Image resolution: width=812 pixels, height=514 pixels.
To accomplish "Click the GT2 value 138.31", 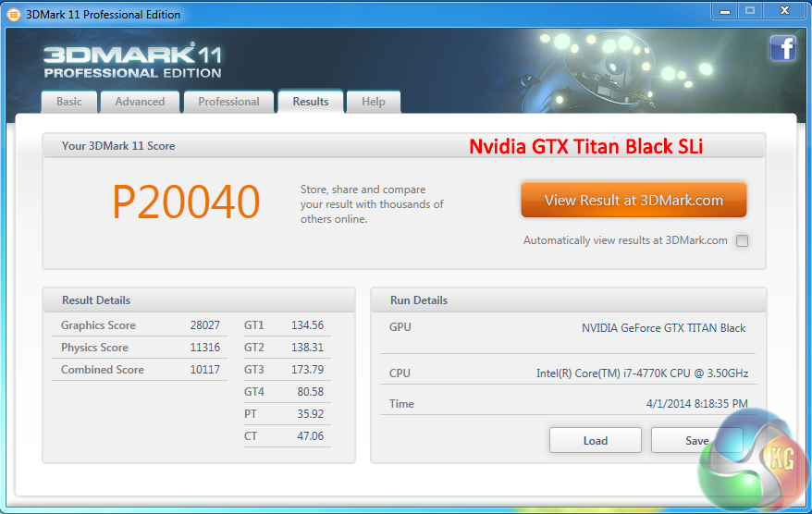I will (x=308, y=348).
